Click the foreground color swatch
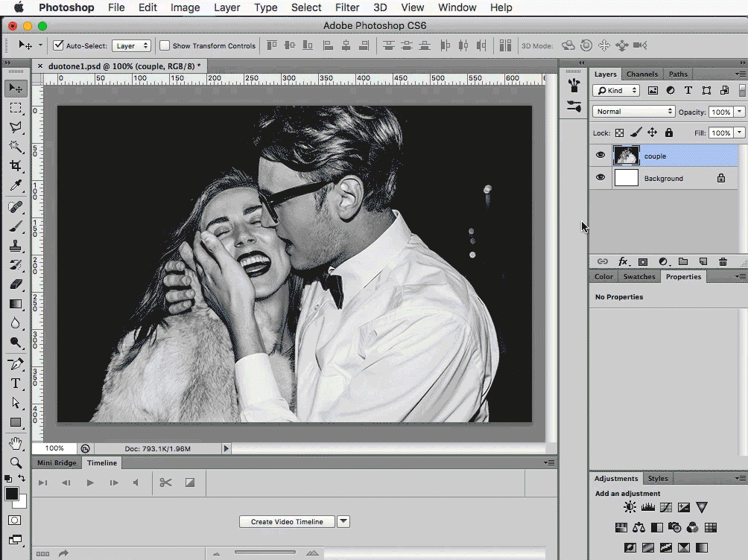Image resolution: width=748 pixels, height=560 pixels. click(12, 494)
